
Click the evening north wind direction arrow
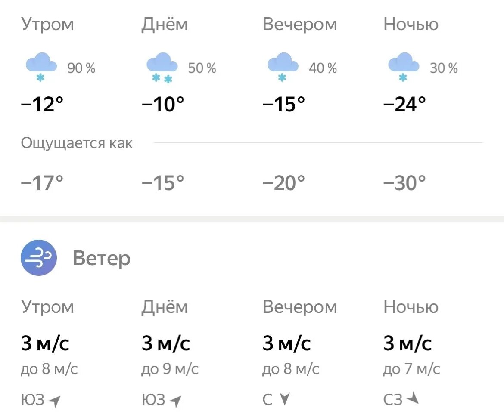point(285,399)
